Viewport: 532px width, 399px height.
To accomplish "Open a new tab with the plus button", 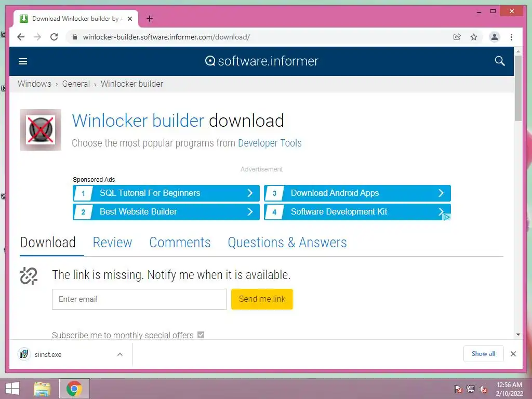I will (150, 19).
